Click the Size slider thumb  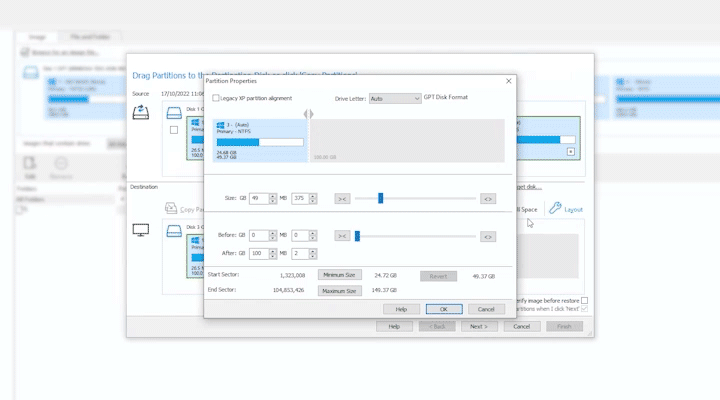point(380,198)
